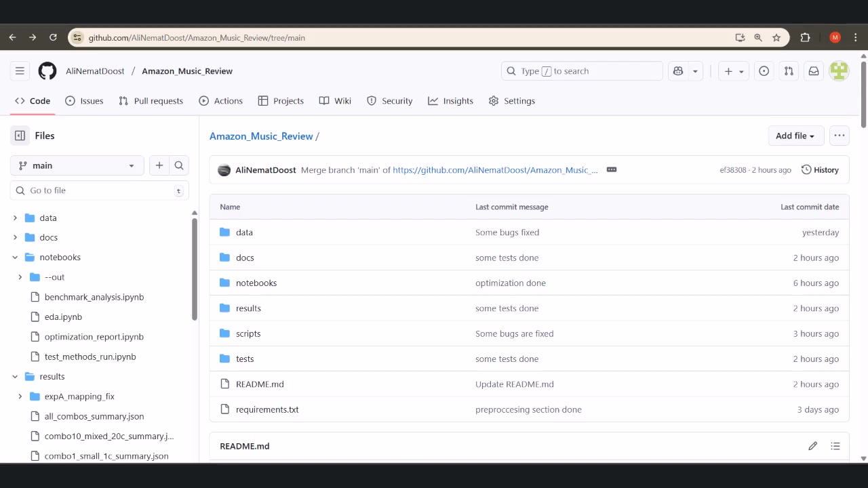The width and height of the screenshot is (868, 488).
Task: Collapse the results folder in tree
Action: [x=15, y=377]
